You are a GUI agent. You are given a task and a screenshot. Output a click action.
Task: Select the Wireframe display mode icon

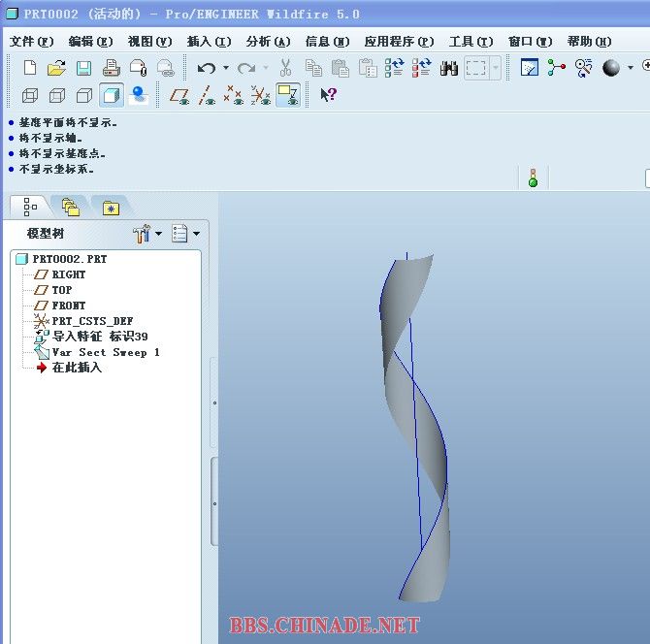(30, 95)
